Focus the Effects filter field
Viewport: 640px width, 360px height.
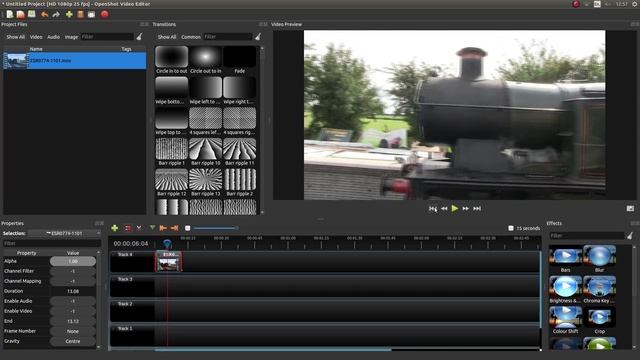587,236
